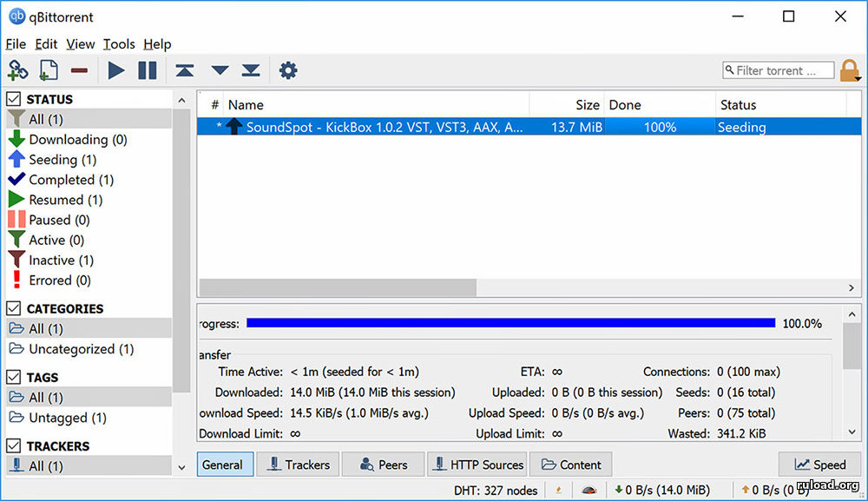Uncheck the TRACKERS section checkbox

click(14, 445)
